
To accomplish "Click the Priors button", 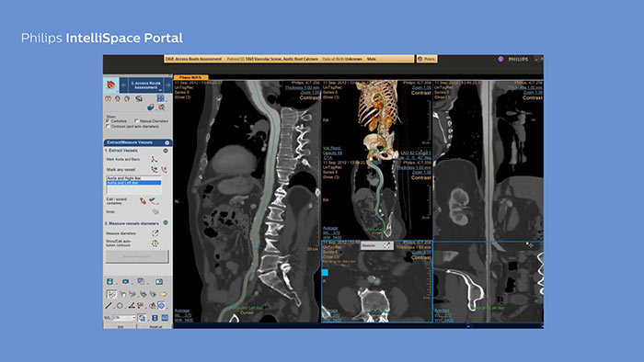I will click(427, 59).
